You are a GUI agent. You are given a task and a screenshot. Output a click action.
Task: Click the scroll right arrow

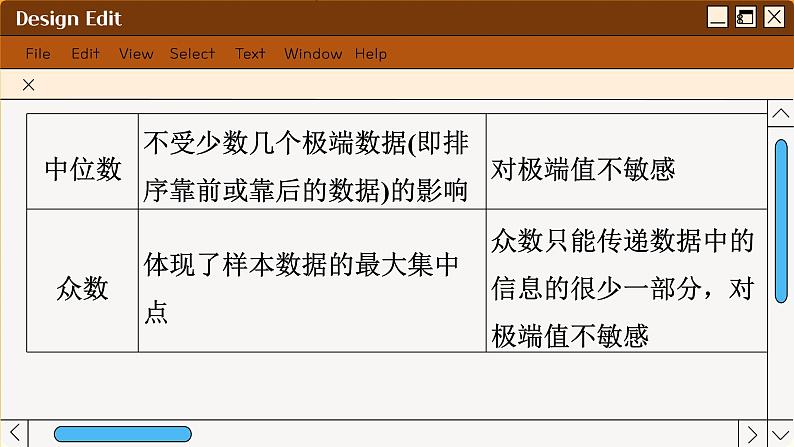tap(752, 434)
